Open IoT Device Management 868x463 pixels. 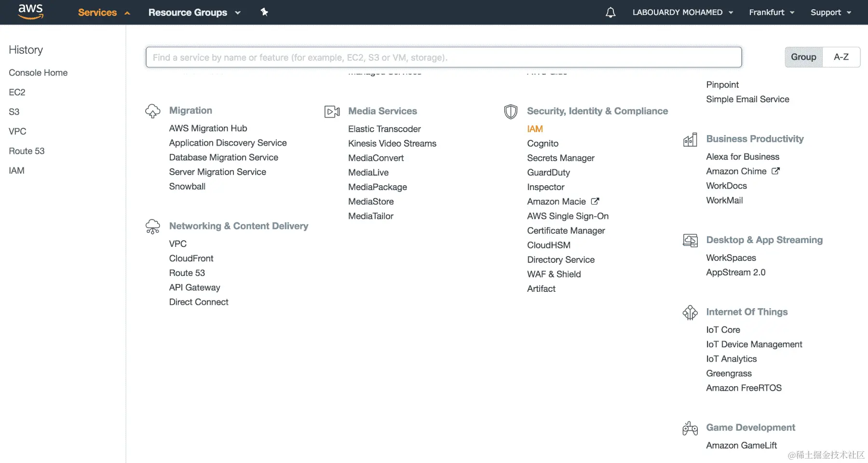[x=754, y=344]
